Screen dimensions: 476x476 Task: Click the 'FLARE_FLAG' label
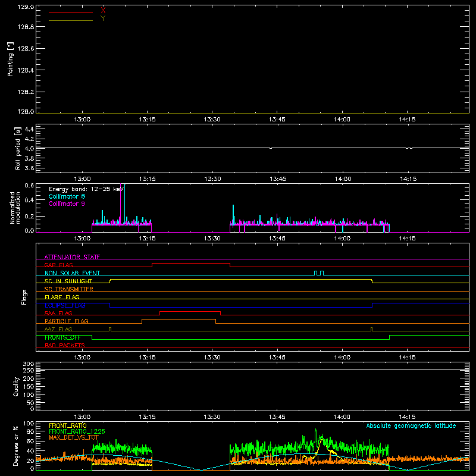tap(62, 297)
